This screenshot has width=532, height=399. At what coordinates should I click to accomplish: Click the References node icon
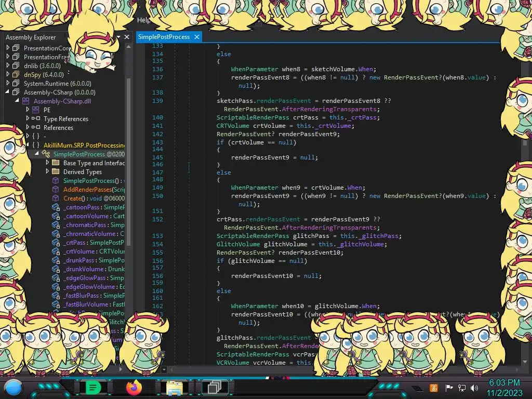(36, 127)
